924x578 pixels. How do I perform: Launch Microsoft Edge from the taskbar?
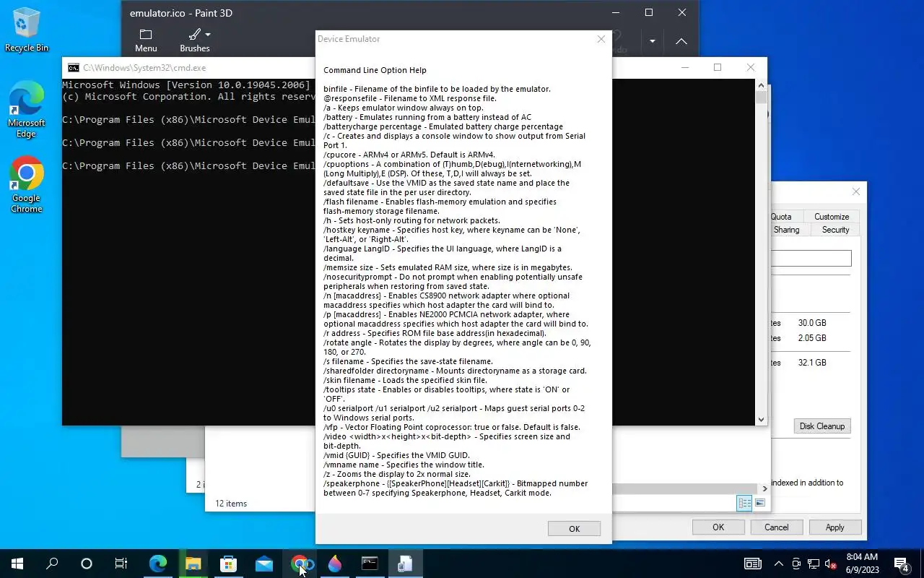pyautogui.click(x=158, y=564)
